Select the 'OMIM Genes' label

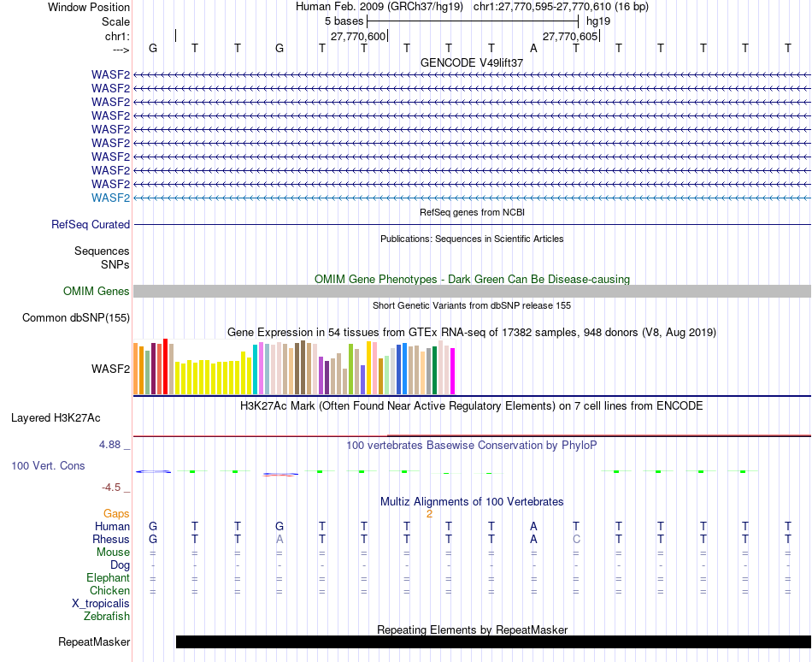pos(97,291)
